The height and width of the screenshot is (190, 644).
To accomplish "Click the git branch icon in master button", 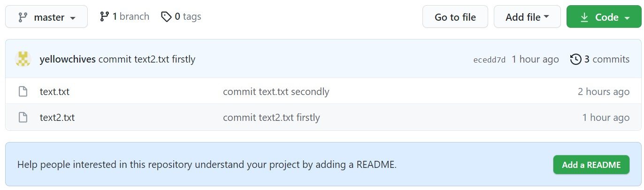I will coord(23,17).
